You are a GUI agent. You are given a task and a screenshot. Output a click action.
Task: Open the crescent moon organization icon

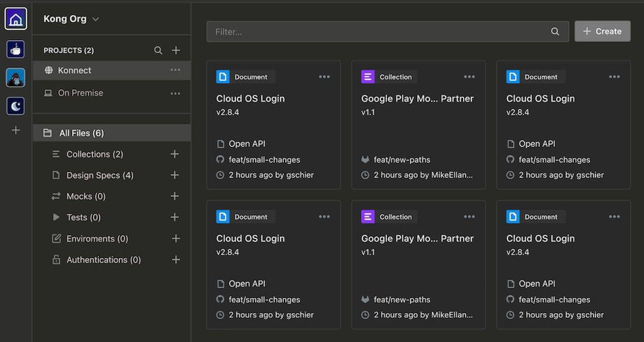pyautogui.click(x=16, y=106)
